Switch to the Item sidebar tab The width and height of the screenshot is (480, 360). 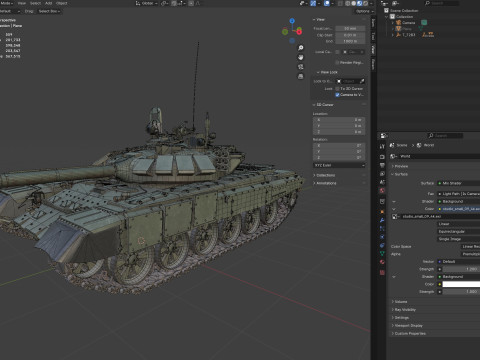[373, 22]
